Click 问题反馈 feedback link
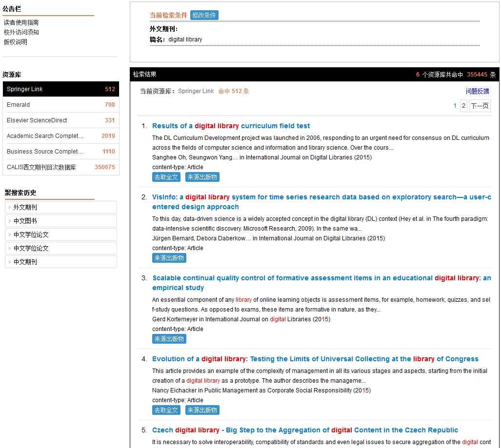This screenshot has width=501, height=448. coord(477,91)
